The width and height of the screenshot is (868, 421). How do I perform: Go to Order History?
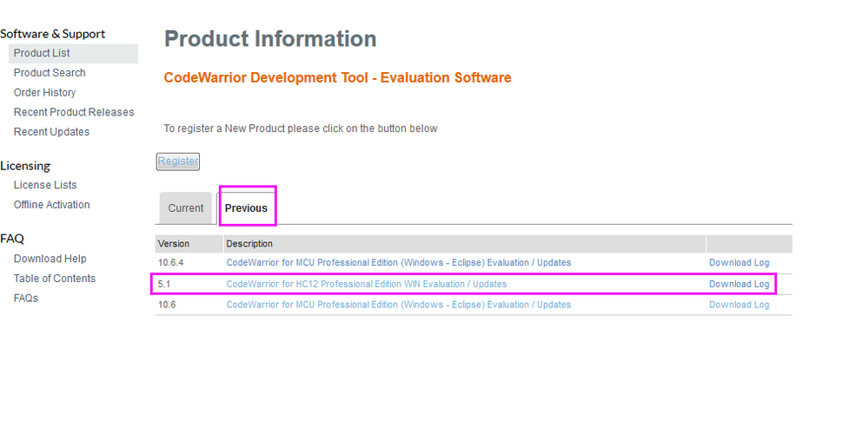click(45, 92)
